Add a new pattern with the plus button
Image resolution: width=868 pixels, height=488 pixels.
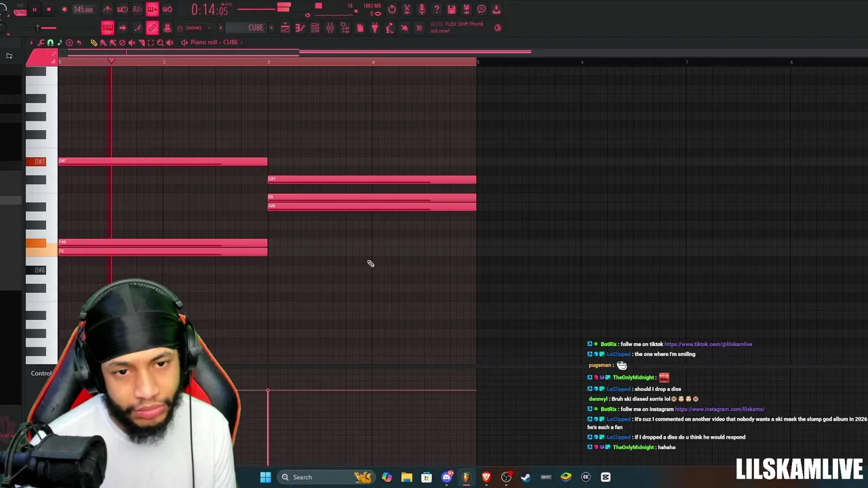[x=271, y=28]
